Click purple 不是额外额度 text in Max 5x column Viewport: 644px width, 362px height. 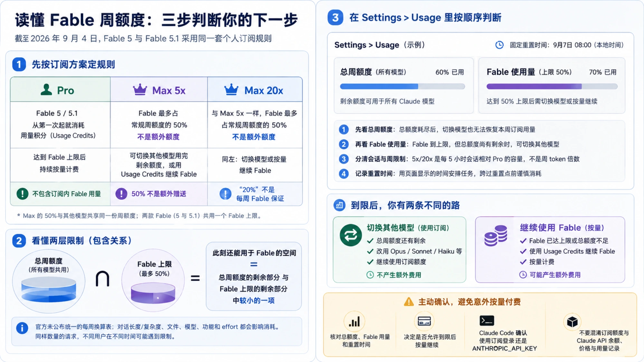coord(158,137)
